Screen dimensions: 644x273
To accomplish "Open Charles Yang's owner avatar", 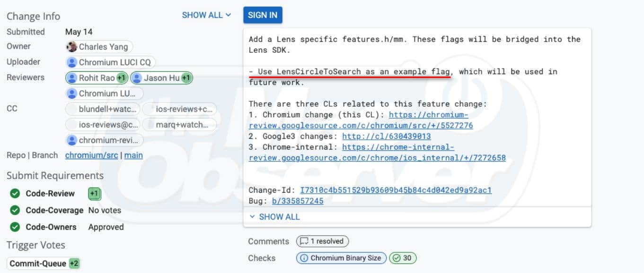I will 72,47.
